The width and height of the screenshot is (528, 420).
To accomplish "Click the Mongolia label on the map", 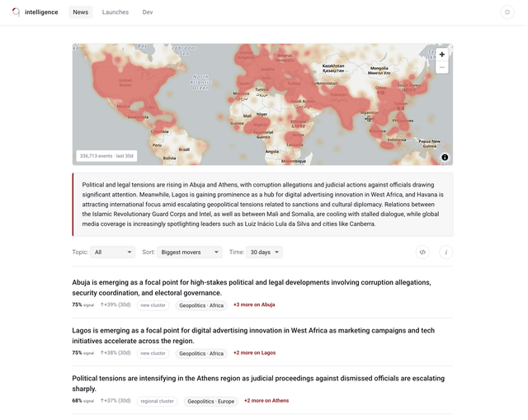I will (x=379, y=70).
